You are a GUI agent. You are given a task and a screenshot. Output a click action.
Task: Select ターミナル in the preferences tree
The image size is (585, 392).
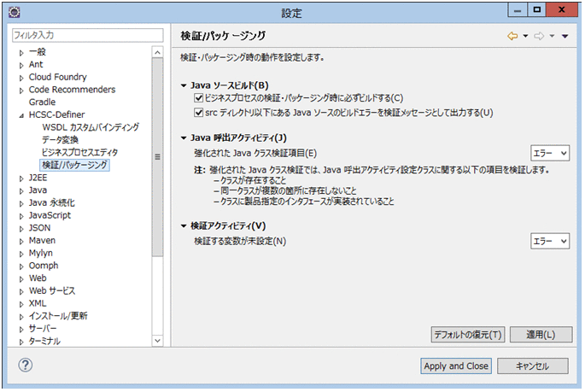[x=44, y=341]
